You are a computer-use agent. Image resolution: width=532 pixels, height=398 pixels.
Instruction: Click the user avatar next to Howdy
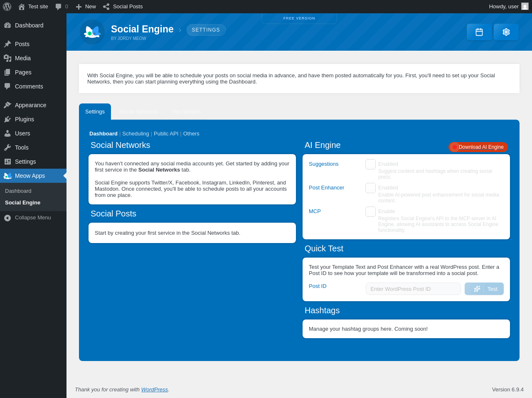[x=525, y=6]
